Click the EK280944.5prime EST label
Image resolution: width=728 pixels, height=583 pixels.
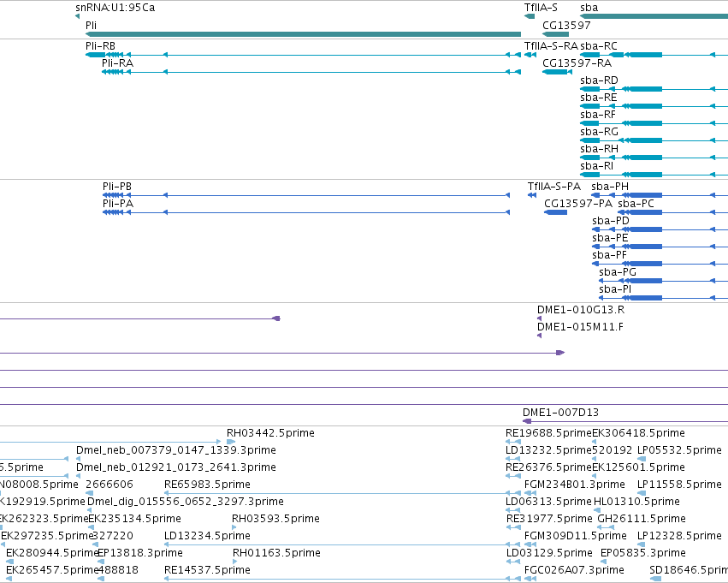[x=52, y=553]
